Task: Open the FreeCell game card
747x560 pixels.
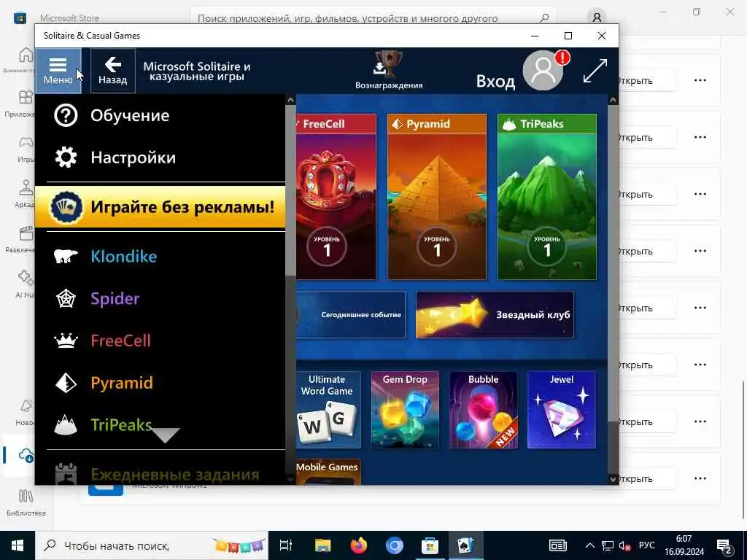Action: (x=336, y=196)
